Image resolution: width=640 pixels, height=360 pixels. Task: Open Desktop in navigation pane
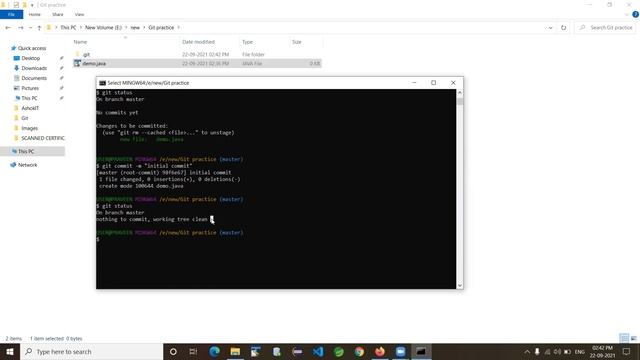pyautogui.click(x=31, y=58)
